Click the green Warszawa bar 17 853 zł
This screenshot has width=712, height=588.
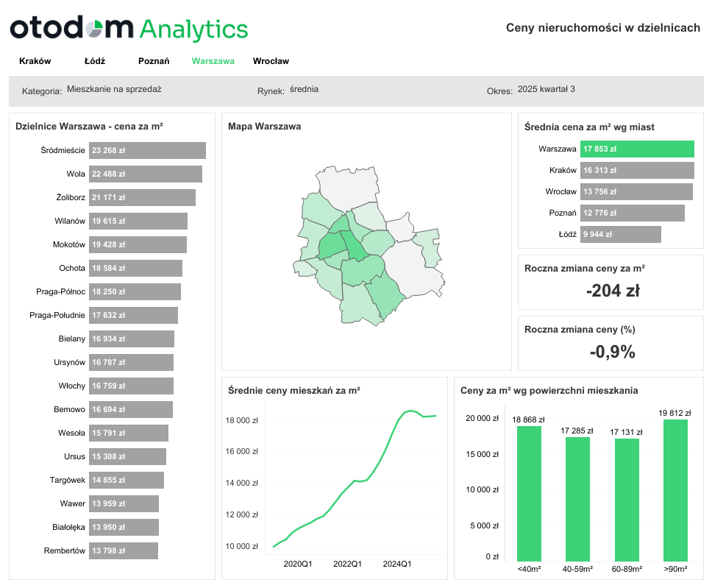[637, 149]
